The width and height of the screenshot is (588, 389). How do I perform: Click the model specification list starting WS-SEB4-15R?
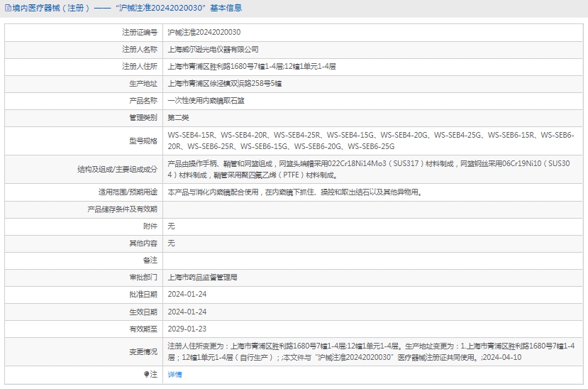[370, 141]
